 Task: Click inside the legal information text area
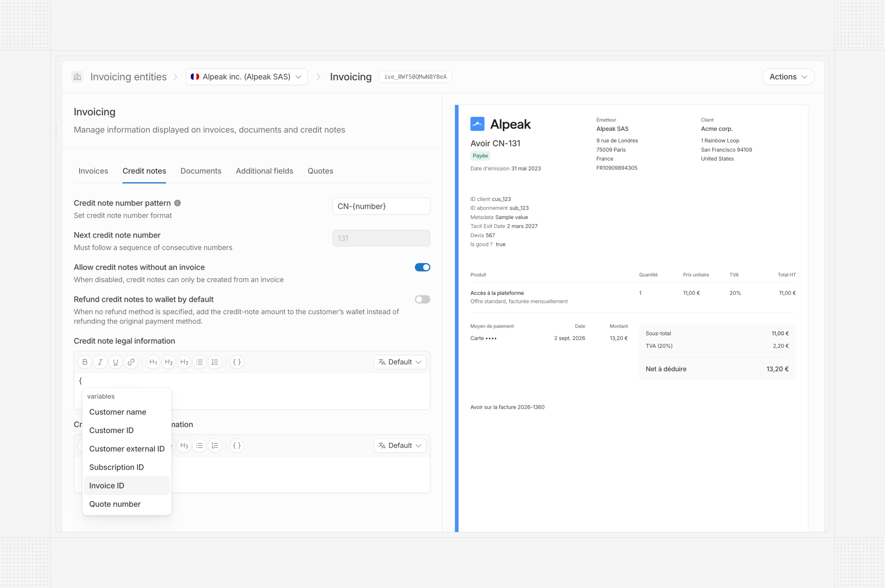[x=252, y=391]
